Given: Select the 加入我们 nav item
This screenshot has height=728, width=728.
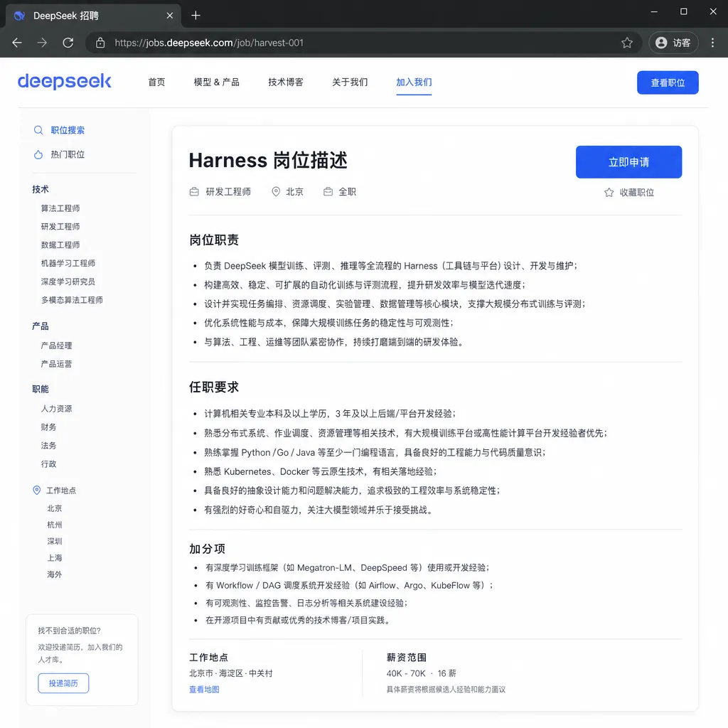Looking at the screenshot, I should click(x=414, y=82).
